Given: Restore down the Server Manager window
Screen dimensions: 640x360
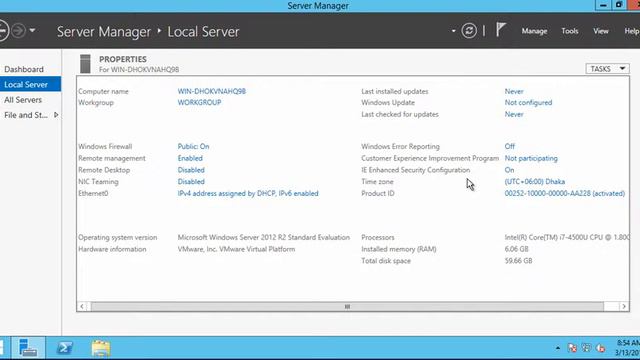Looking at the screenshot, I should point(618,5).
